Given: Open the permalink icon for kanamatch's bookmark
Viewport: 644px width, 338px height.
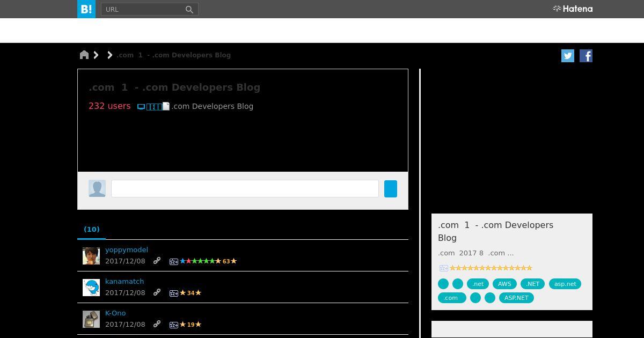Looking at the screenshot, I should [157, 292].
